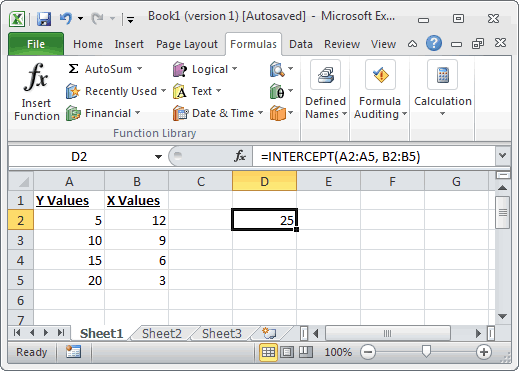Screen dimensions: 519x371
Task: Expand the Text functions dropdown arrow
Action: [218, 90]
